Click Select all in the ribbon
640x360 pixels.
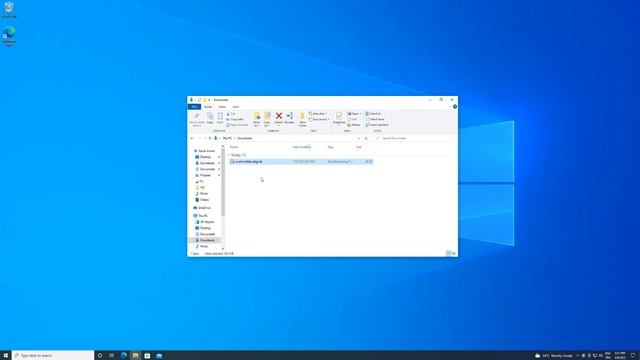373,114
